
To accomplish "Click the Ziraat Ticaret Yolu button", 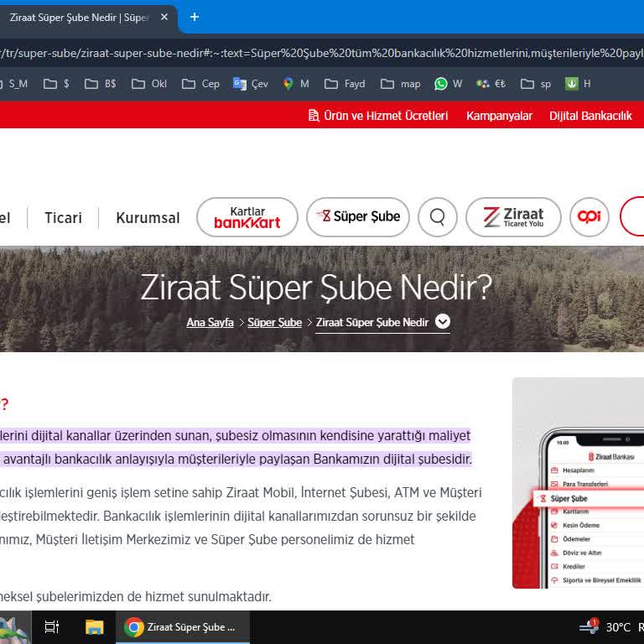I will [513, 217].
